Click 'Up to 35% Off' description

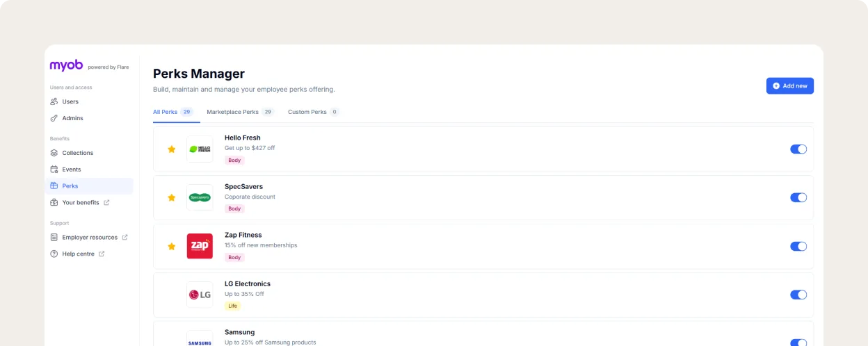[x=244, y=294]
